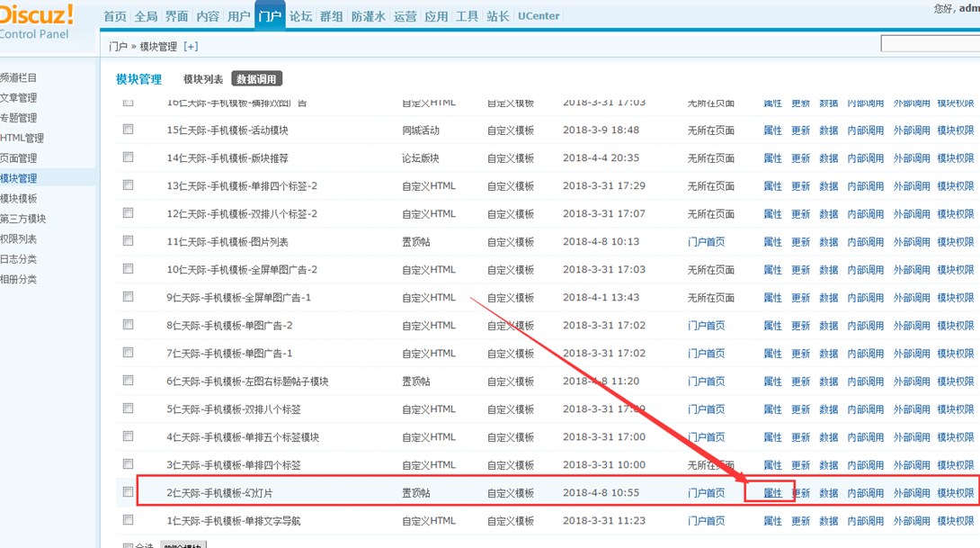Add page shortcut via [+] link

[191, 46]
